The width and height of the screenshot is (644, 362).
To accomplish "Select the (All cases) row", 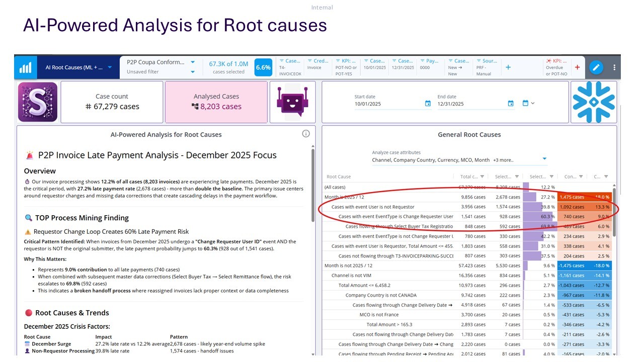I will click(467, 187).
